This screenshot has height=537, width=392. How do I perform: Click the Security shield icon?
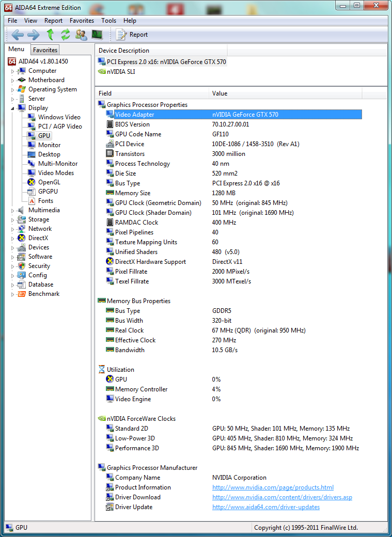tap(22, 266)
